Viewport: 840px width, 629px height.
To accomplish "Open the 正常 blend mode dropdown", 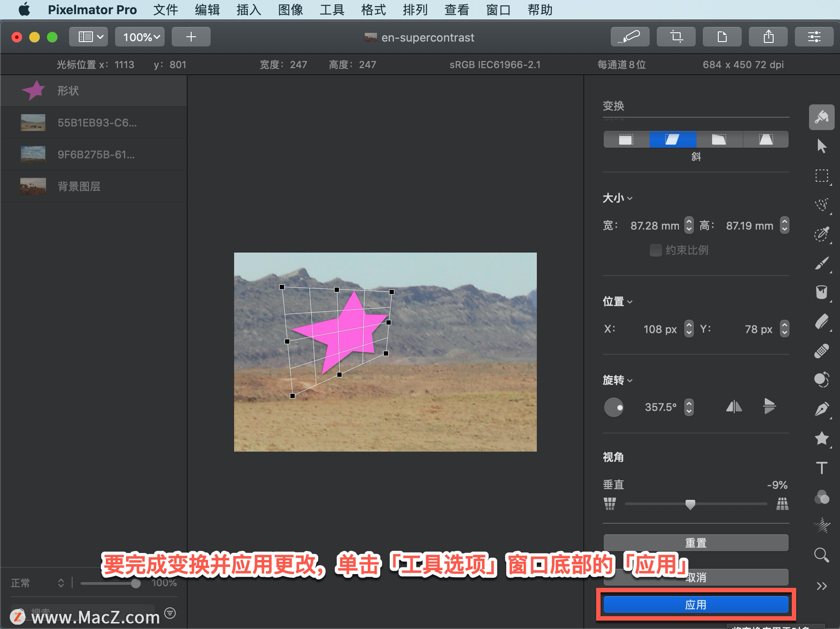I will point(38,583).
